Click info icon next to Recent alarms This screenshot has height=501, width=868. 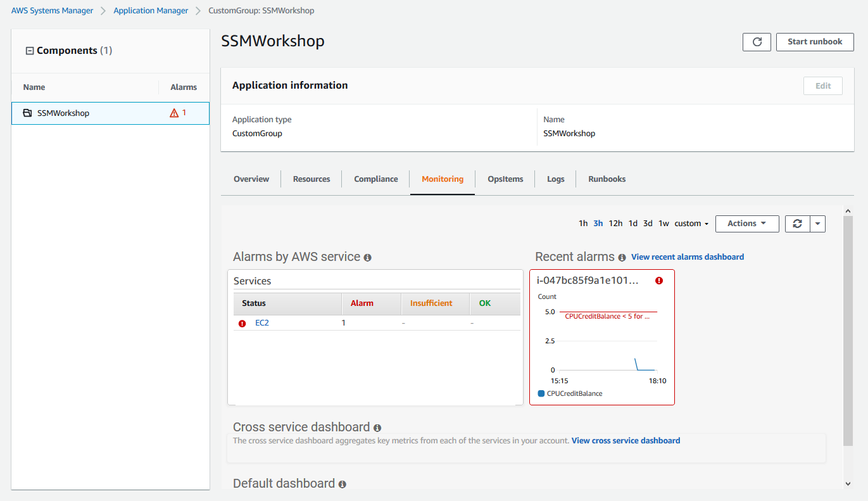(x=622, y=258)
